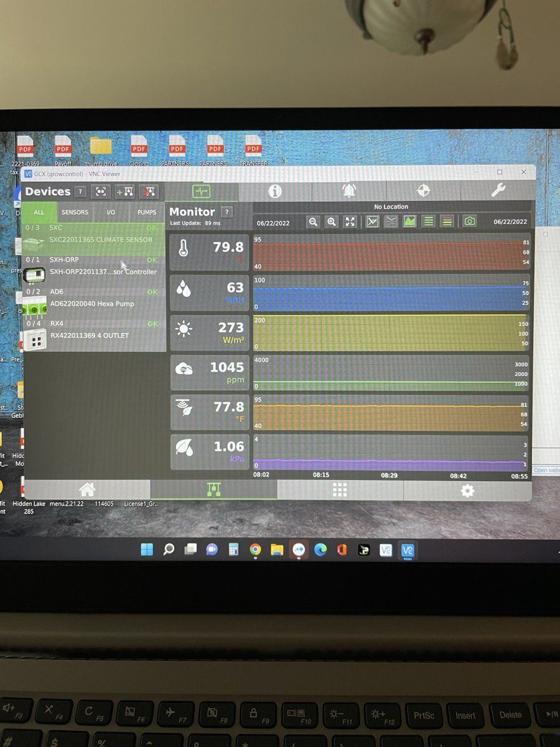Click the humidity 63 %RH tile
This screenshot has height=747, width=560.
click(x=210, y=293)
